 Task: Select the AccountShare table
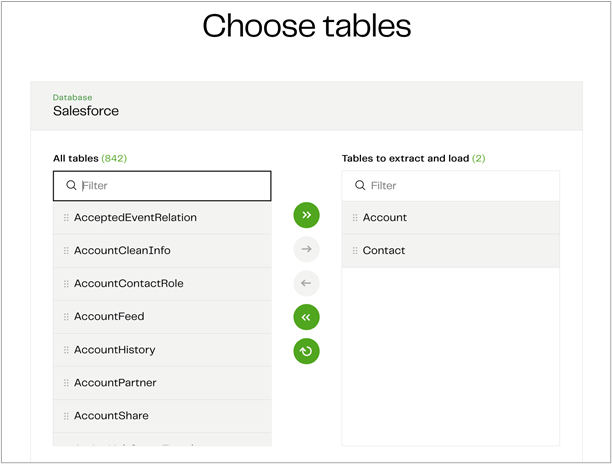(x=111, y=416)
